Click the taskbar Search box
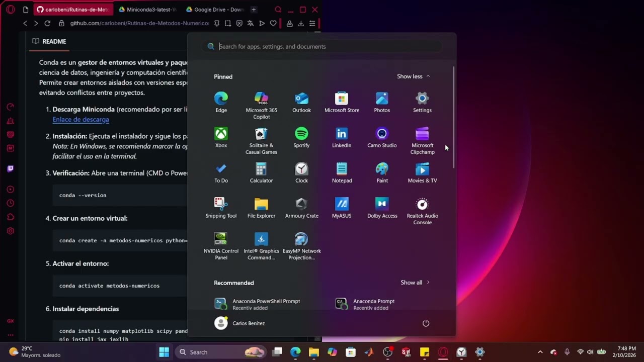This screenshot has height=362, width=644. [221, 352]
